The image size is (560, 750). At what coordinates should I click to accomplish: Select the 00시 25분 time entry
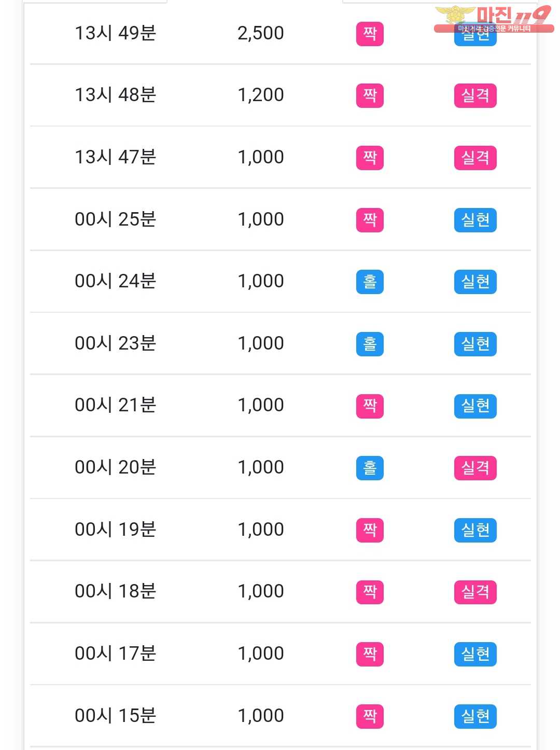[x=116, y=219]
